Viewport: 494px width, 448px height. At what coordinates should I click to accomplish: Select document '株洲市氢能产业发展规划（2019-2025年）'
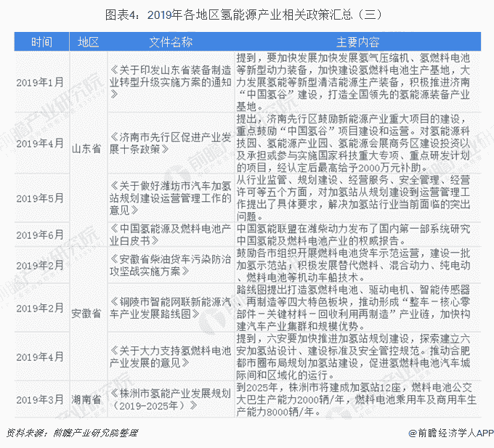click(171, 399)
